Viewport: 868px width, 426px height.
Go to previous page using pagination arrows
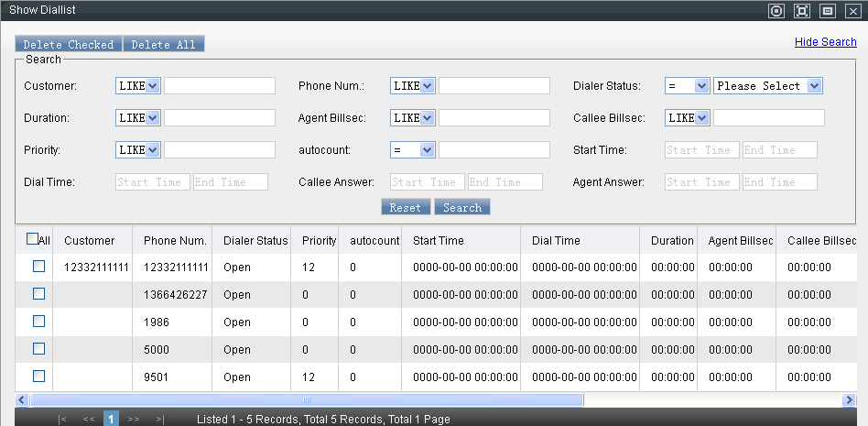tap(89, 420)
